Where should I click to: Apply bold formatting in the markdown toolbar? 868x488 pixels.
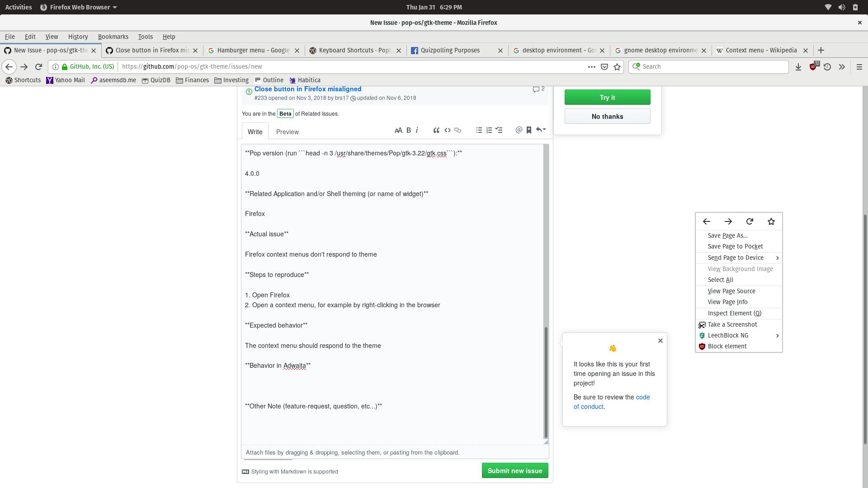[408, 130]
